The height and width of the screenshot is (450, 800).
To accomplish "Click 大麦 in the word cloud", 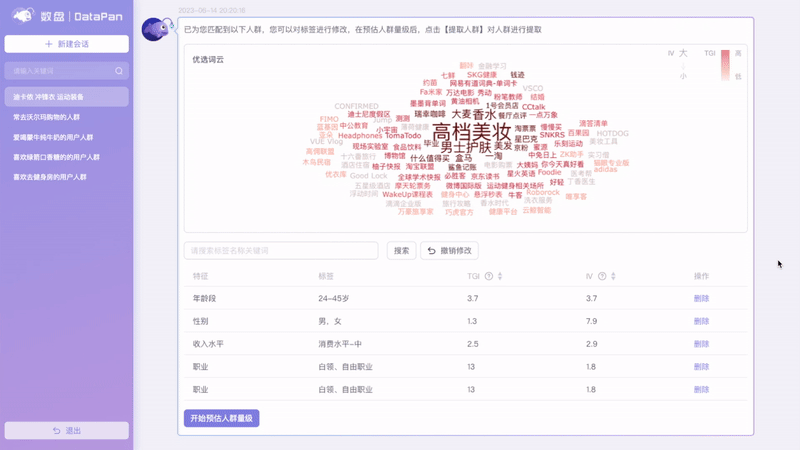I will coord(461,114).
